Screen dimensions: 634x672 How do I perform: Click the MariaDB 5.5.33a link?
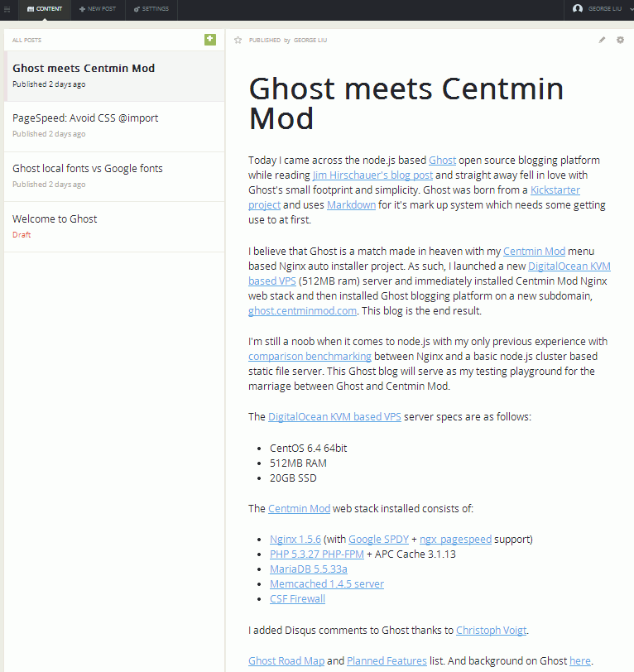tap(308, 569)
